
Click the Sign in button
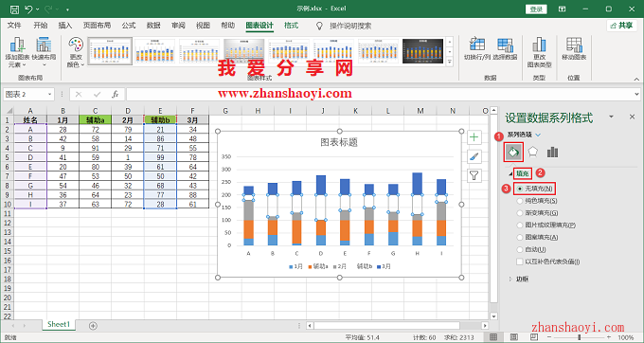pyautogui.click(x=536, y=9)
